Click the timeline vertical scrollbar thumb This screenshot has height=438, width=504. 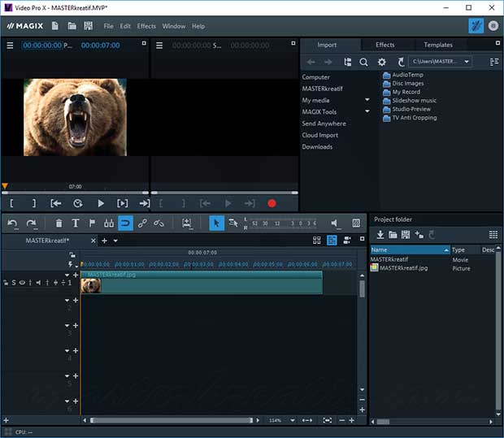click(x=362, y=288)
